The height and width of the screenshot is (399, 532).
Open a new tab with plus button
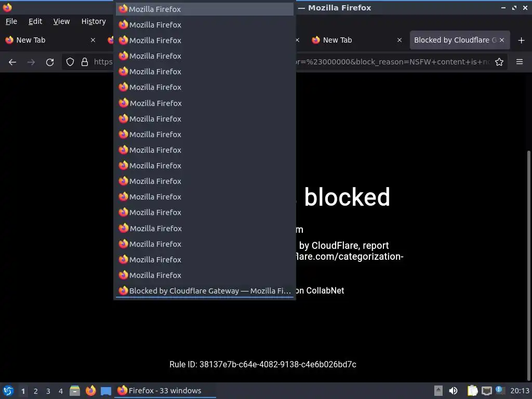522,41
